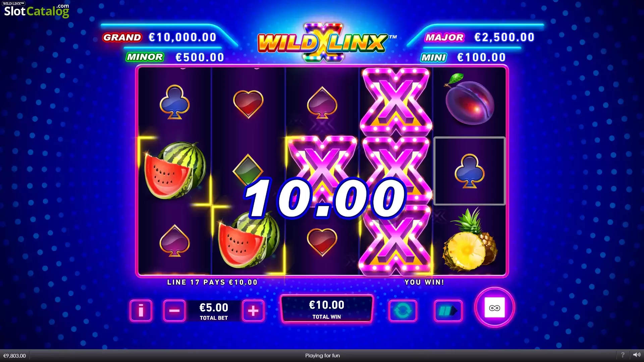Click the autoplay circular arrows button
This screenshot has width=644, height=362.
coord(402,311)
